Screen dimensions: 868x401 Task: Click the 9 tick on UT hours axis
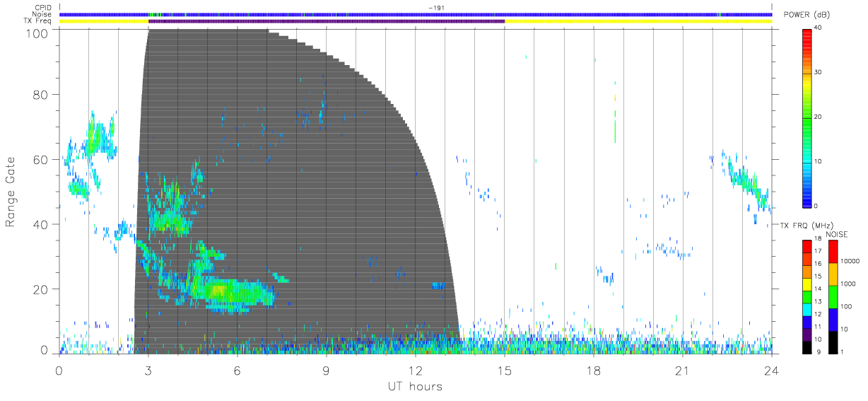click(x=327, y=371)
